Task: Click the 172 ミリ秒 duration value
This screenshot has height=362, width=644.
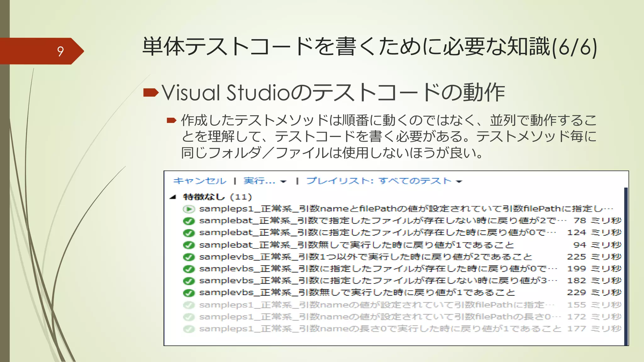Action: click(x=594, y=316)
